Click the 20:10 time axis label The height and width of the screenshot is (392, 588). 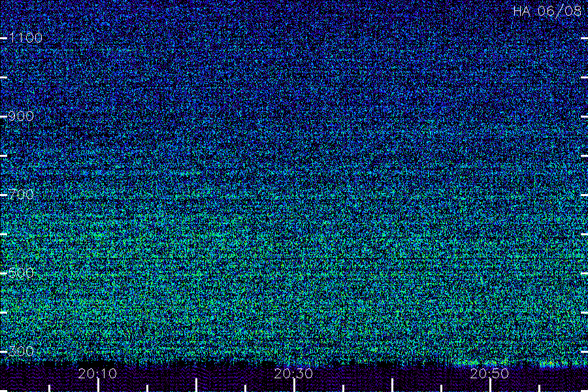pyautogui.click(x=97, y=374)
